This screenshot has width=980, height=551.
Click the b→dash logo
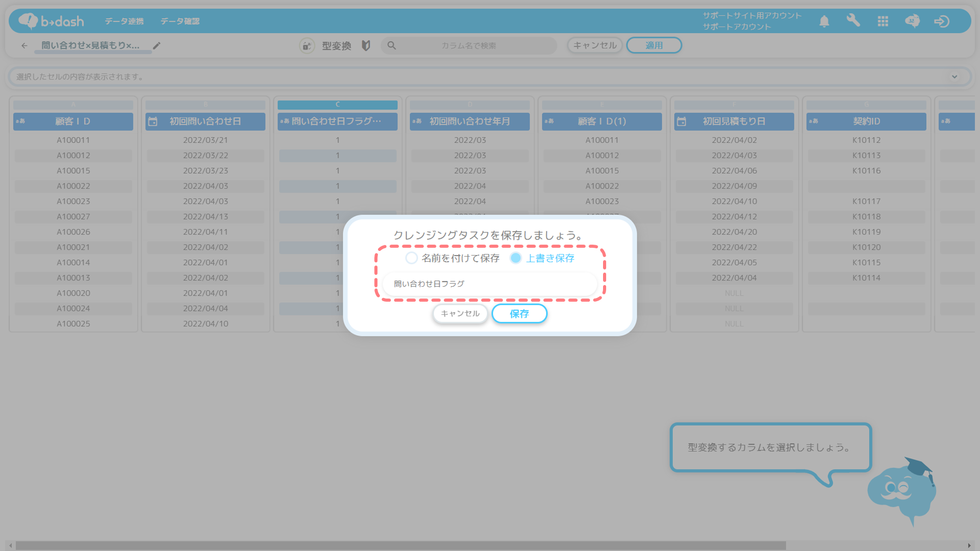(x=51, y=21)
